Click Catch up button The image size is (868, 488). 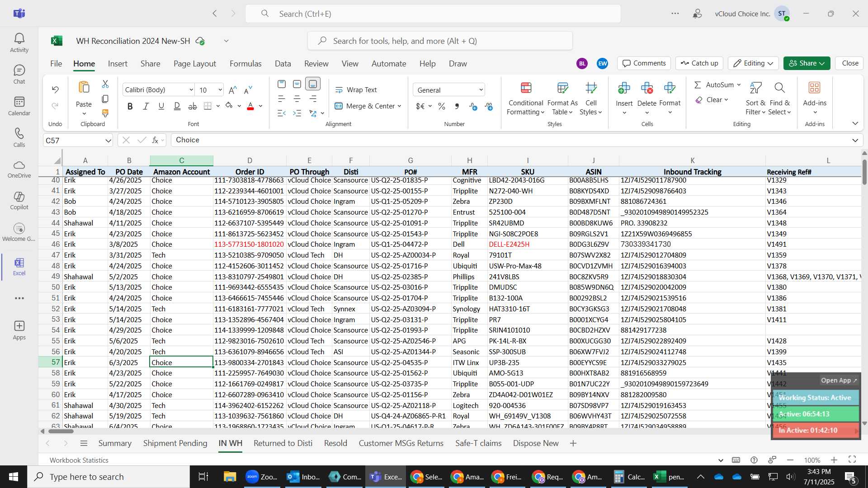coord(699,63)
